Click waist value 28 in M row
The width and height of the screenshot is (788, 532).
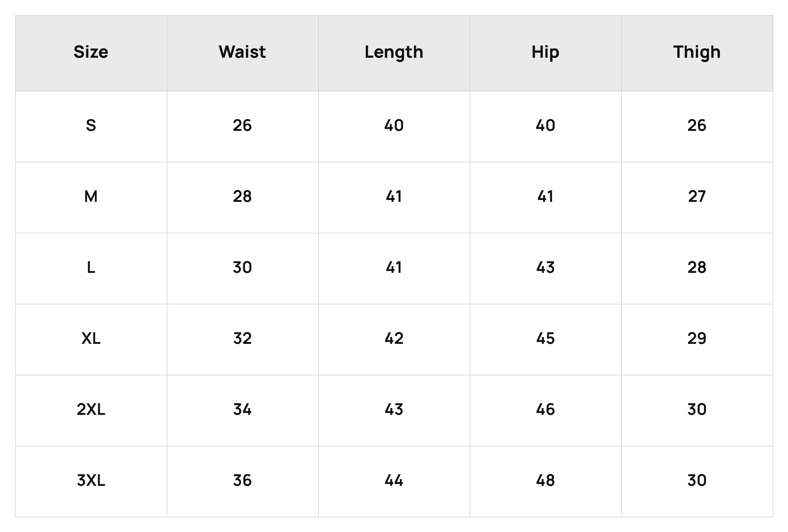(x=242, y=196)
